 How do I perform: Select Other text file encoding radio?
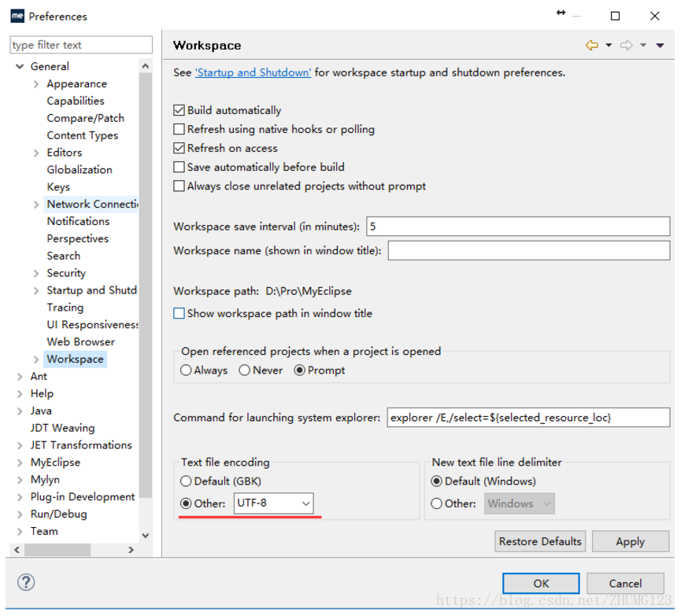(186, 503)
